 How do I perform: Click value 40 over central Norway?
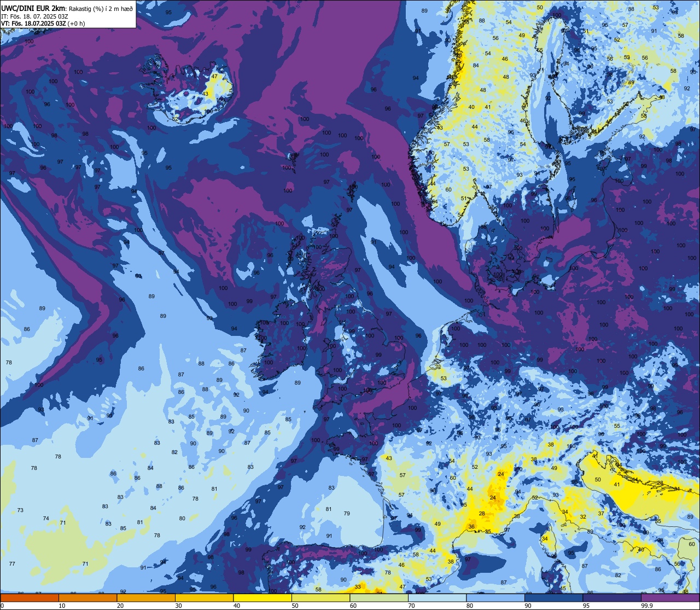pyautogui.click(x=471, y=107)
